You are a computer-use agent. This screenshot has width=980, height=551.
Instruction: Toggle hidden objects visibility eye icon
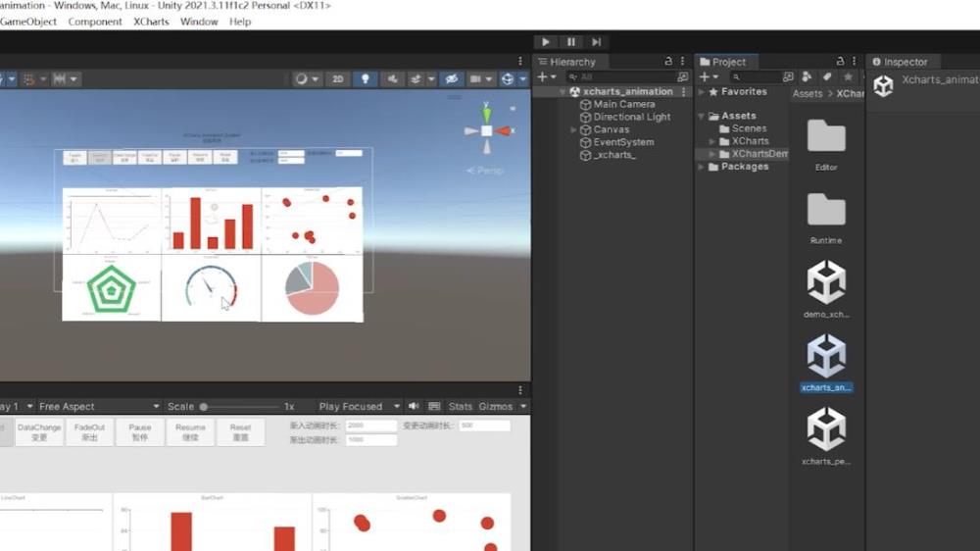coord(451,78)
